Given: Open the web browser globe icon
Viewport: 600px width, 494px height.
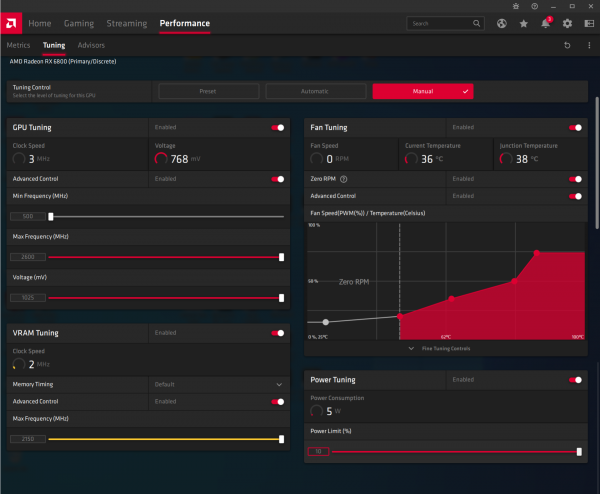Looking at the screenshot, I should coord(502,24).
